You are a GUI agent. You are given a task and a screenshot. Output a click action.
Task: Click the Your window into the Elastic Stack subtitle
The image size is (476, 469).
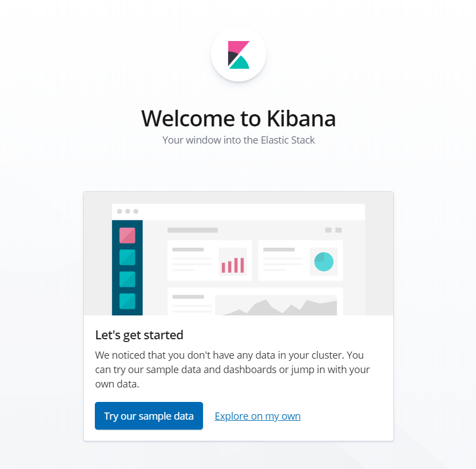coord(239,140)
